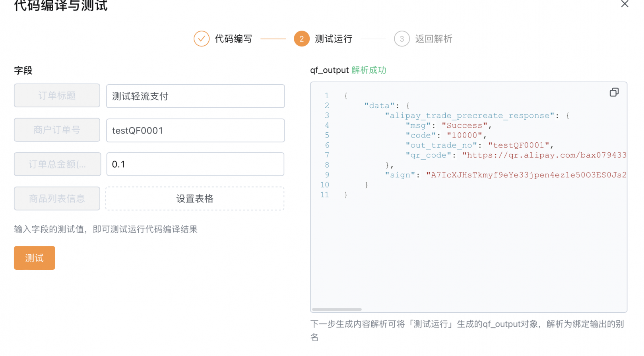
Task: Open the 返回解析 step label
Action: pos(434,39)
